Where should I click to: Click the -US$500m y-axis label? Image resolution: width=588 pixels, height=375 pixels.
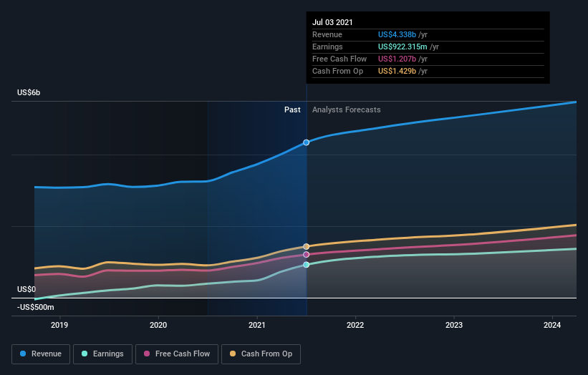36,307
